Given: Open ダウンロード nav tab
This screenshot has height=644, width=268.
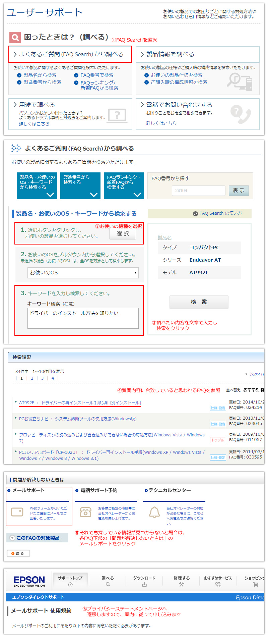Looking at the screenshot, I should (x=144, y=581).
